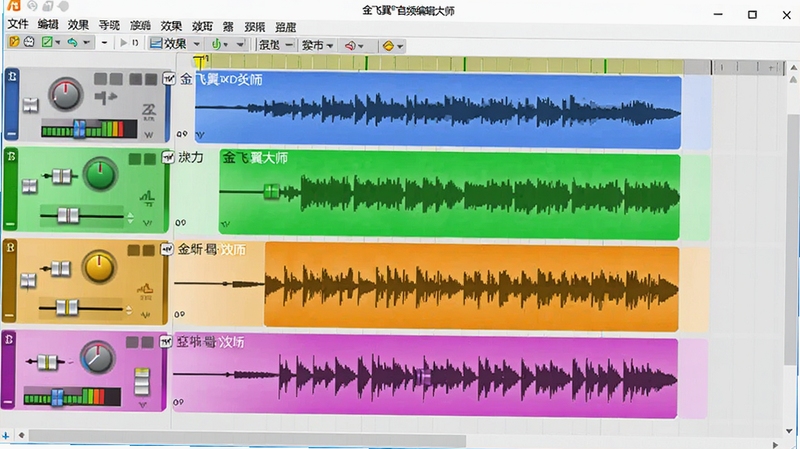Click the small diamond icon beside bottom plus
Screen dimensions: 800x449
click(x=21, y=435)
